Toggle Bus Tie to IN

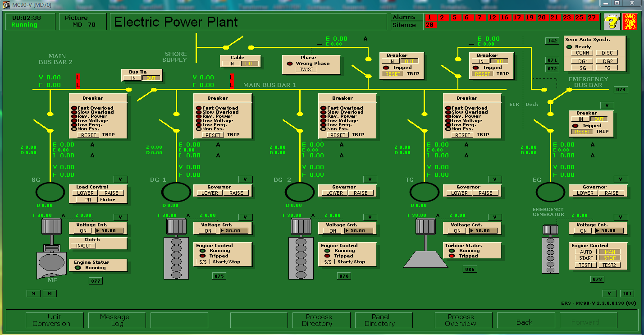tap(133, 78)
